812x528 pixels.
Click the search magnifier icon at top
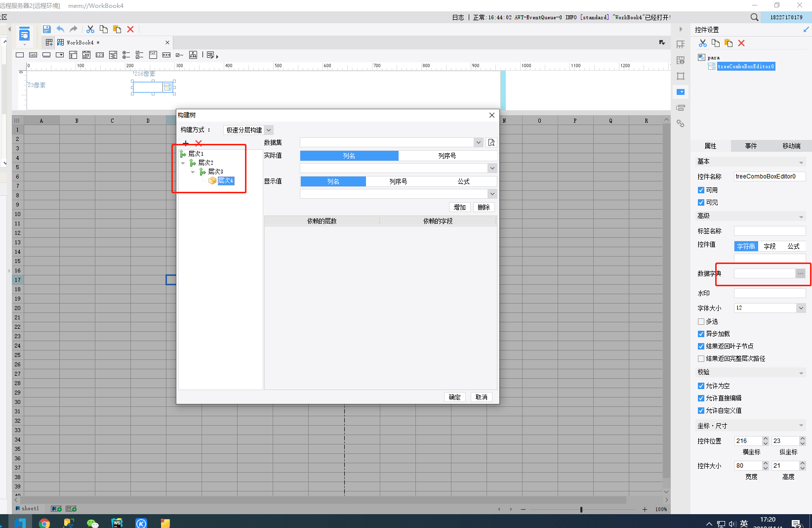[754, 17]
